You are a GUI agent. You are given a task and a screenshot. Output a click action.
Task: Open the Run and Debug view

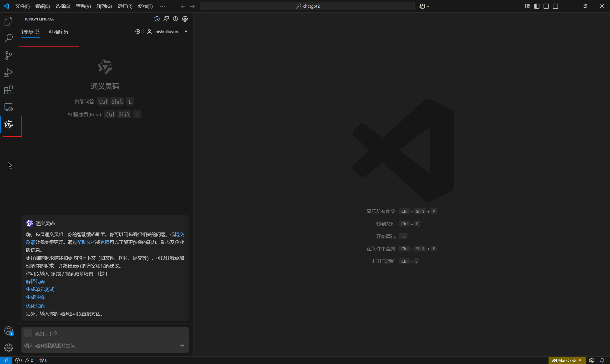point(8,73)
